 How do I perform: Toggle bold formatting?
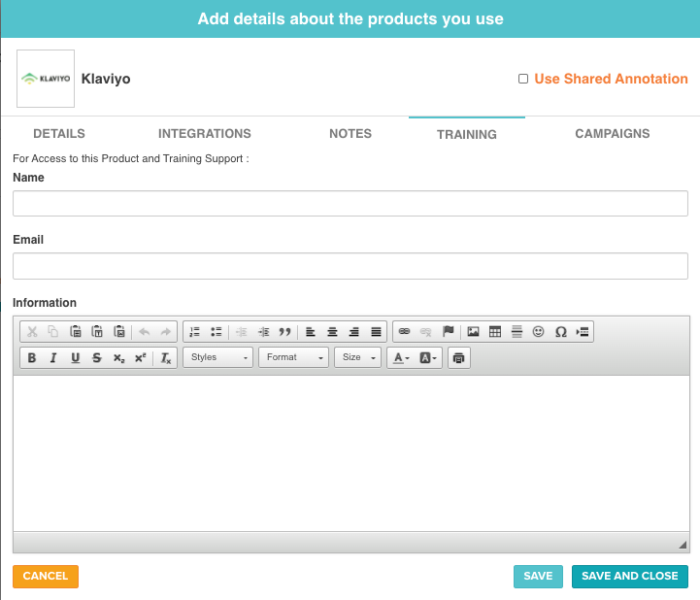(x=32, y=357)
